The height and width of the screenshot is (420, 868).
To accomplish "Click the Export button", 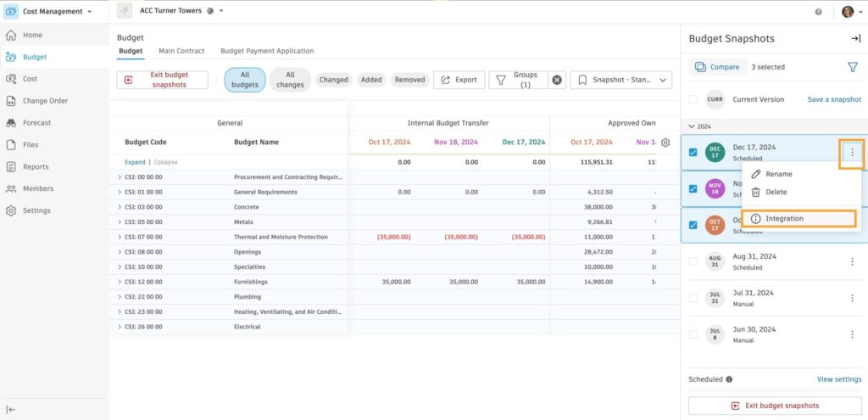I will [x=459, y=80].
